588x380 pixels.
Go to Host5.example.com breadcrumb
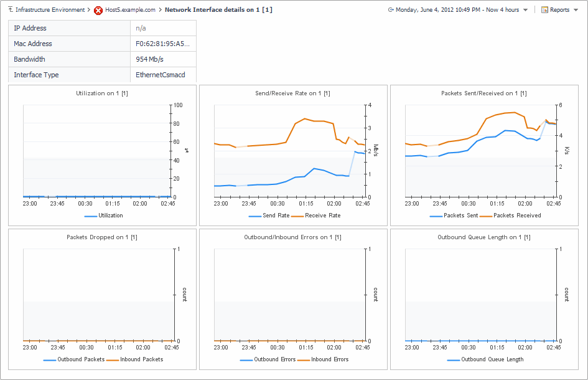pos(131,10)
